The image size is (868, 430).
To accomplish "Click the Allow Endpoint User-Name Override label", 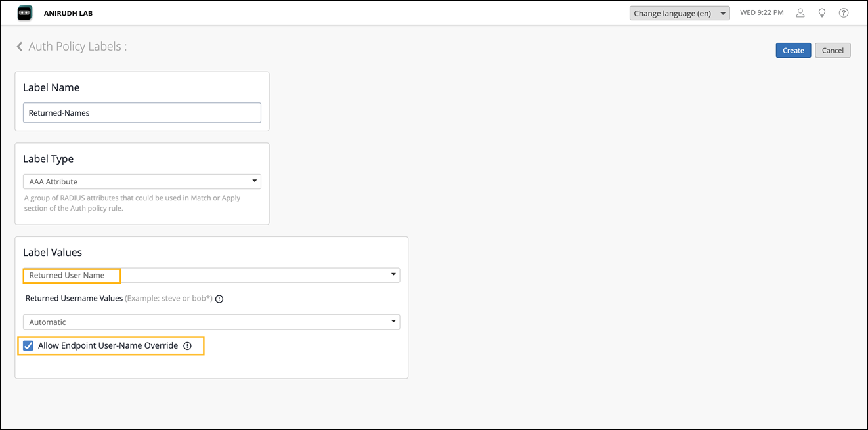I will pyautogui.click(x=108, y=345).
